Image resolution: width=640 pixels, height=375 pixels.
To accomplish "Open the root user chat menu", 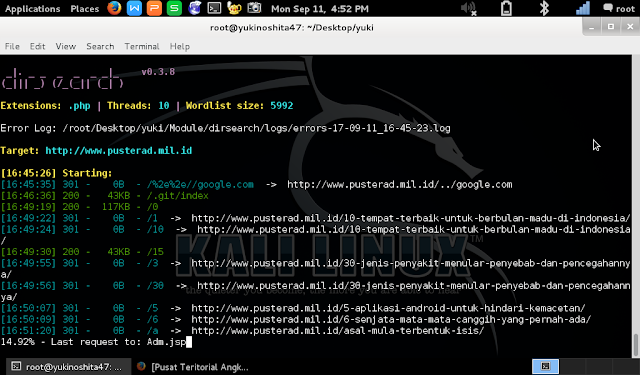I will click(x=619, y=9).
